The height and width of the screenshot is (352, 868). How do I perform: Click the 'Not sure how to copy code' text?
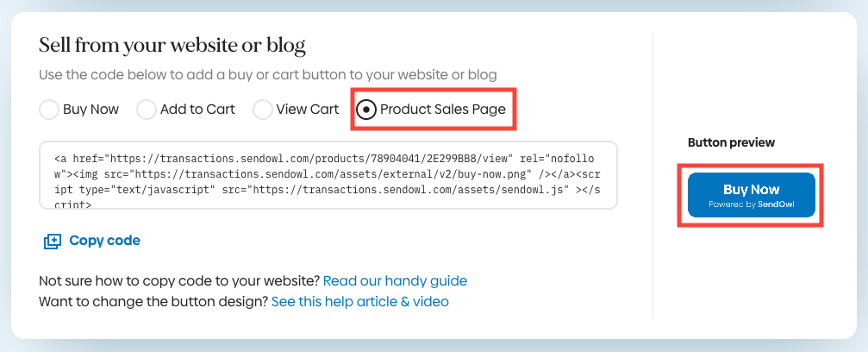(179, 280)
